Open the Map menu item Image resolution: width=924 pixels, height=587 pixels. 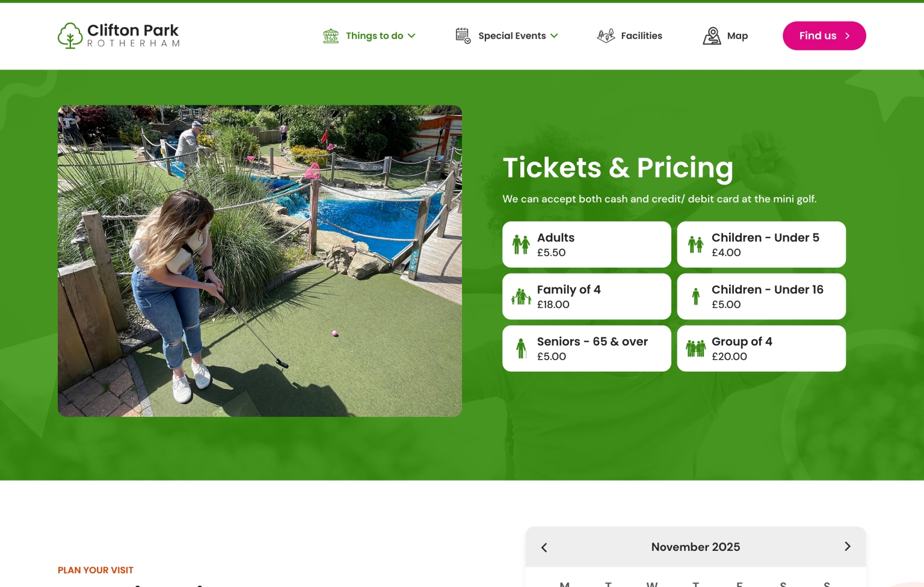click(x=725, y=36)
